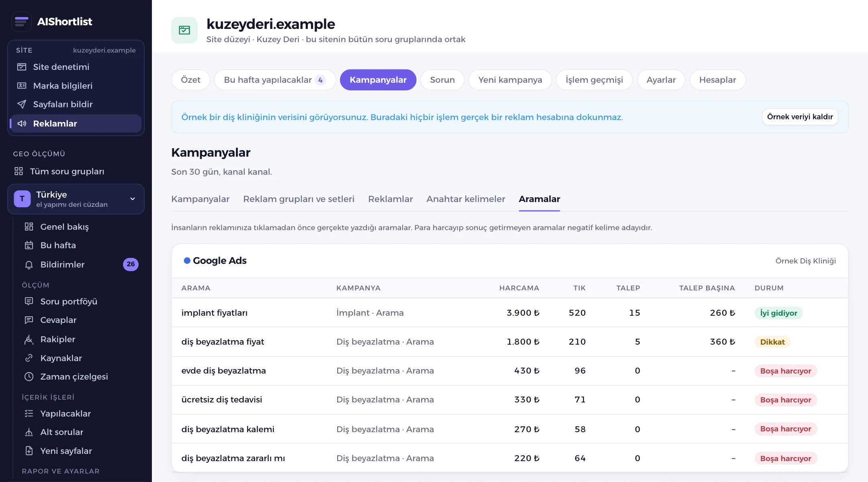Open the Ayarlar tab
This screenshot has height=482, width=868.
(661, 80)
